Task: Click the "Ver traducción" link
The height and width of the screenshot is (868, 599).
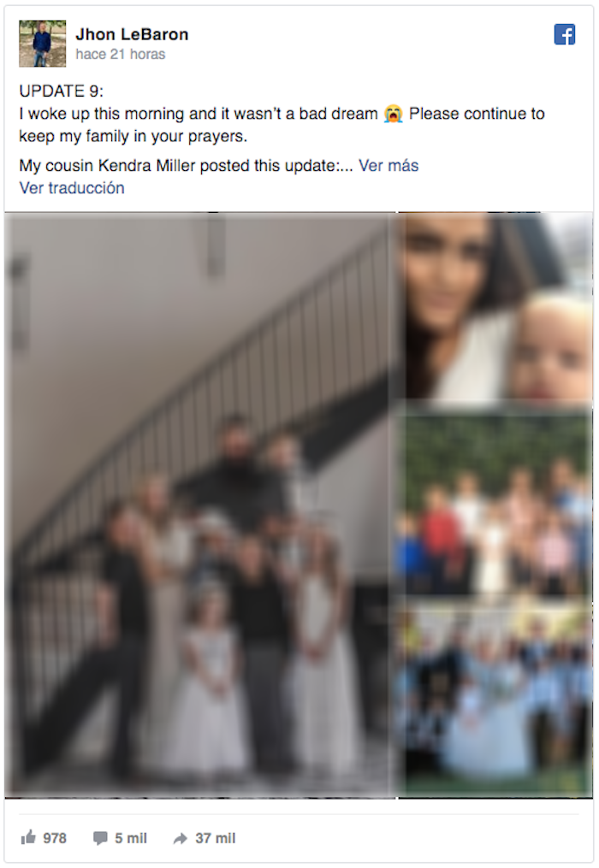Action: click(x=72, y=188)
